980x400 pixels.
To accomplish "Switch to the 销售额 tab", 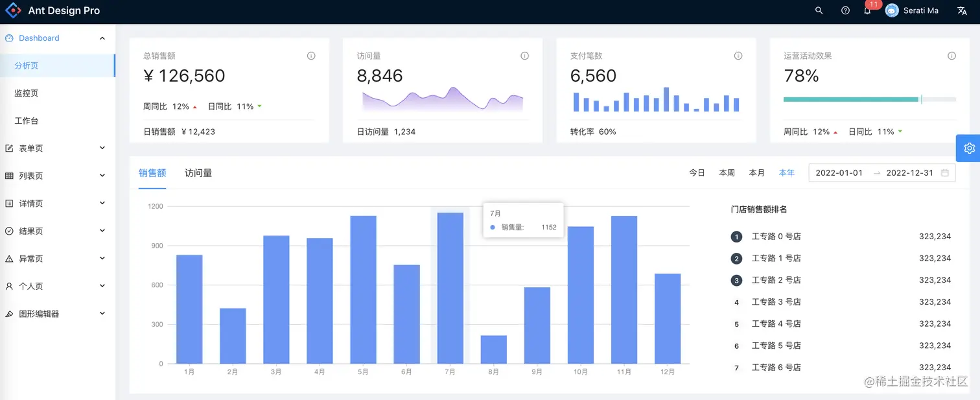I will coord(152,173).
